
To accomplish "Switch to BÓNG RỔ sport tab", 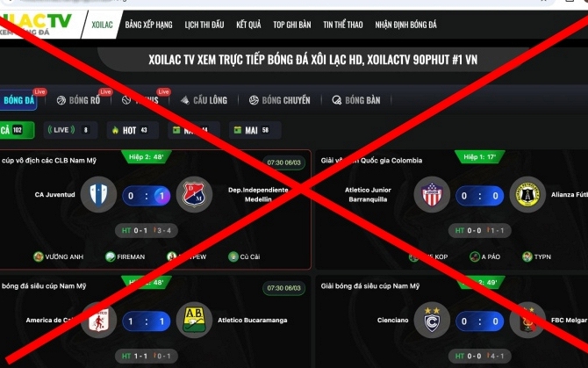I will coord(79,100).
